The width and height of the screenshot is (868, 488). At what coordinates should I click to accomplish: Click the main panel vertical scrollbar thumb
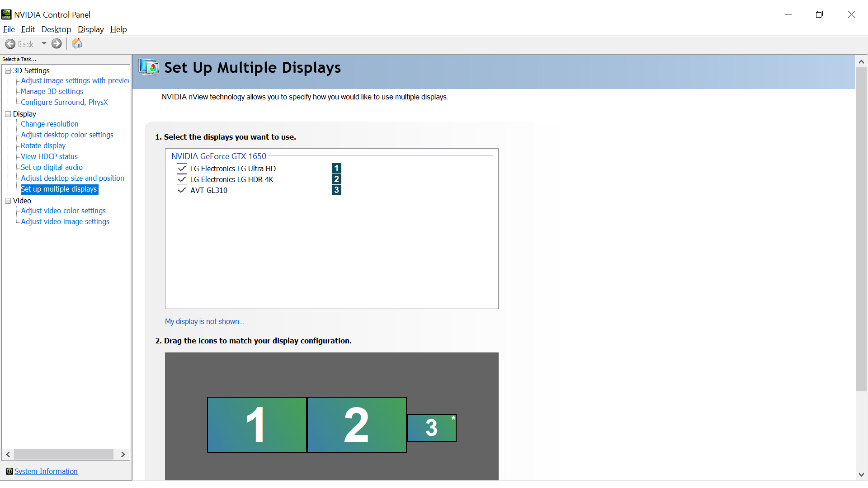(x=861, y=229)
